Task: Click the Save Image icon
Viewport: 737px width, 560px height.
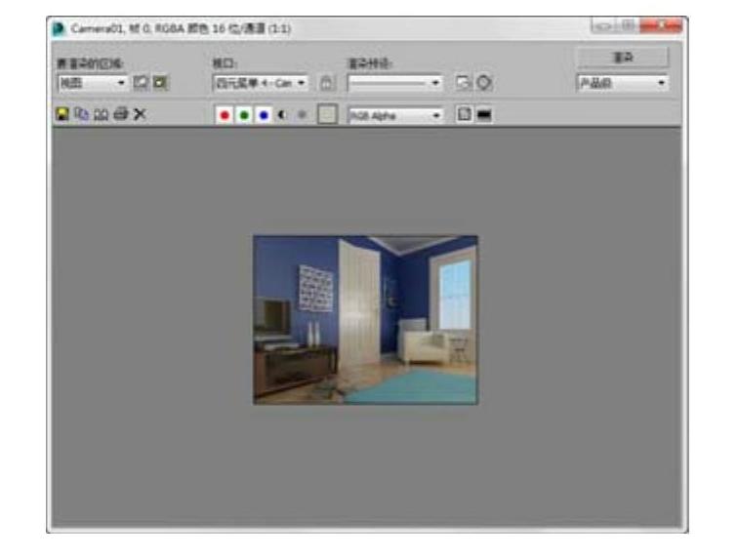Action: coord(62,114)
